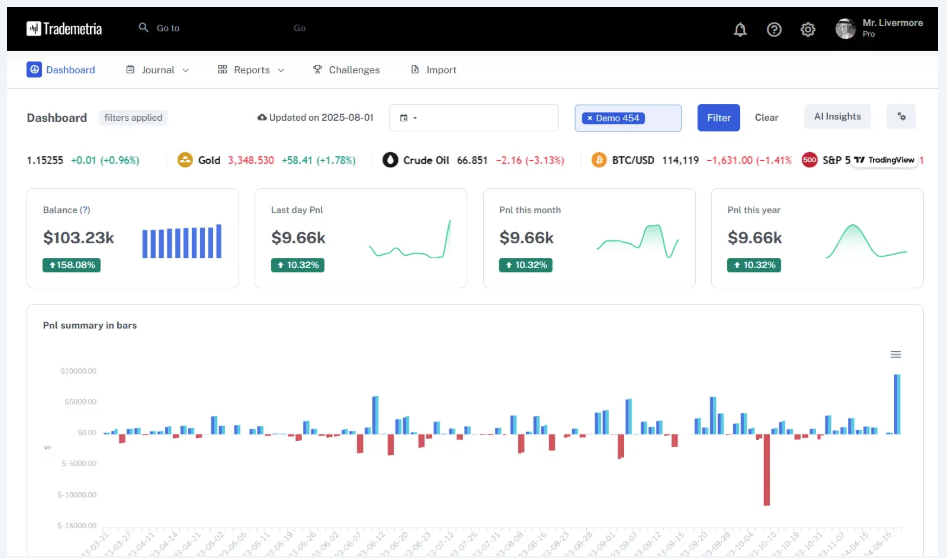The image size is (947, 558).
Task: Click the Gold price 3,348.530
Action: (251, 160)
